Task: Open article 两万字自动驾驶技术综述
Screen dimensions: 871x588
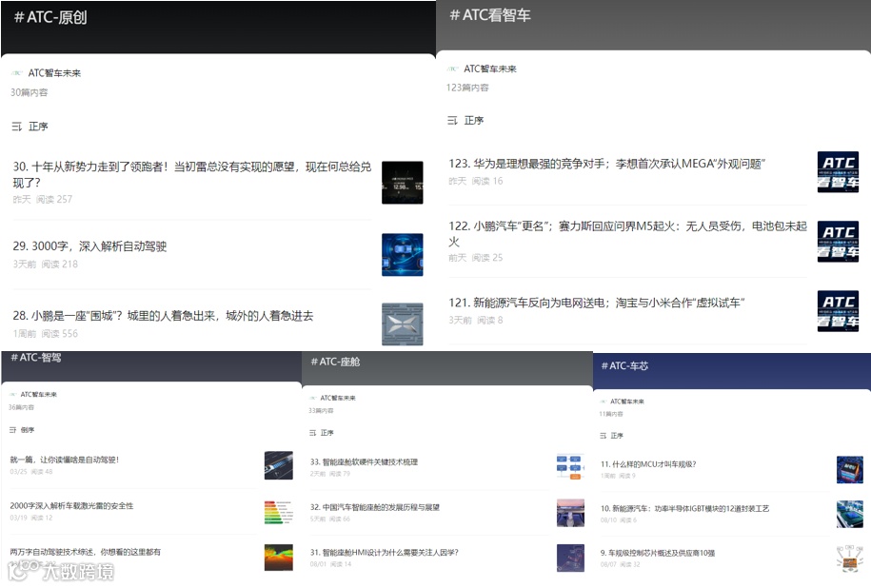Action: click(85, 552)
